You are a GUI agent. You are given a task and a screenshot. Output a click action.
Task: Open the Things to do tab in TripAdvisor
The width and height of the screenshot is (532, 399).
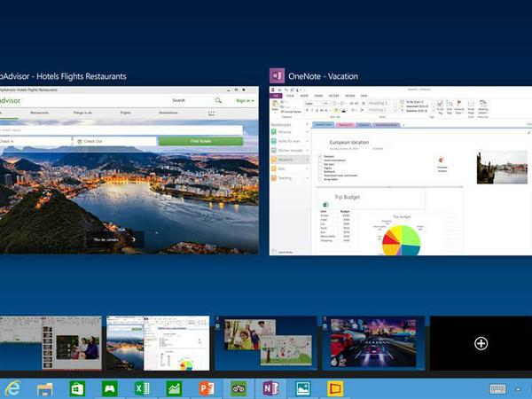coord(82,113)
